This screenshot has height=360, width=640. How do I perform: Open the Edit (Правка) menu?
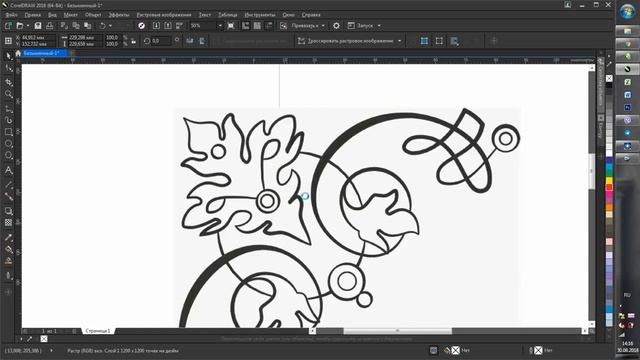(x=32, y=15)
